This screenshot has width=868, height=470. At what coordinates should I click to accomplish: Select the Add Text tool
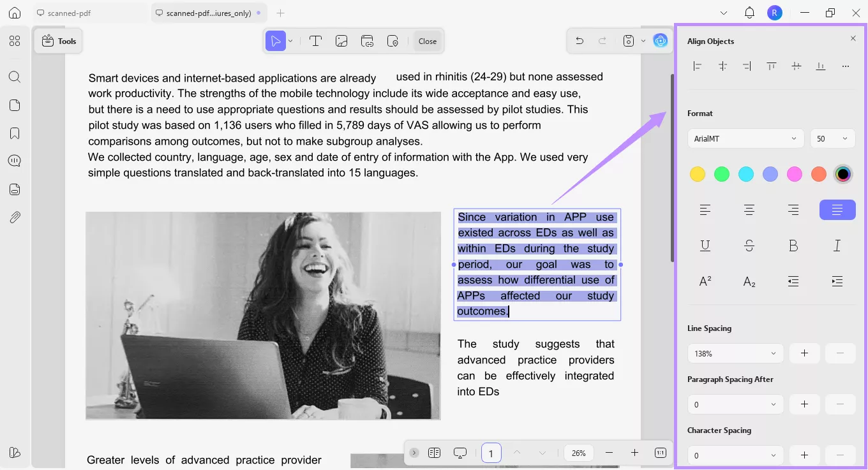[315, 40]
